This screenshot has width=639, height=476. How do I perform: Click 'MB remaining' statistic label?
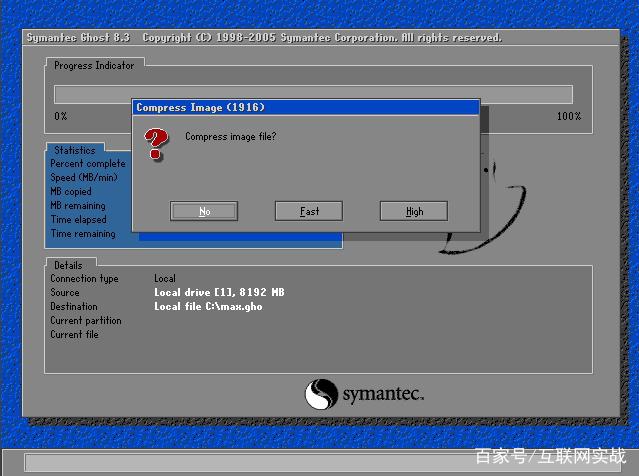(x=78, y=205)
